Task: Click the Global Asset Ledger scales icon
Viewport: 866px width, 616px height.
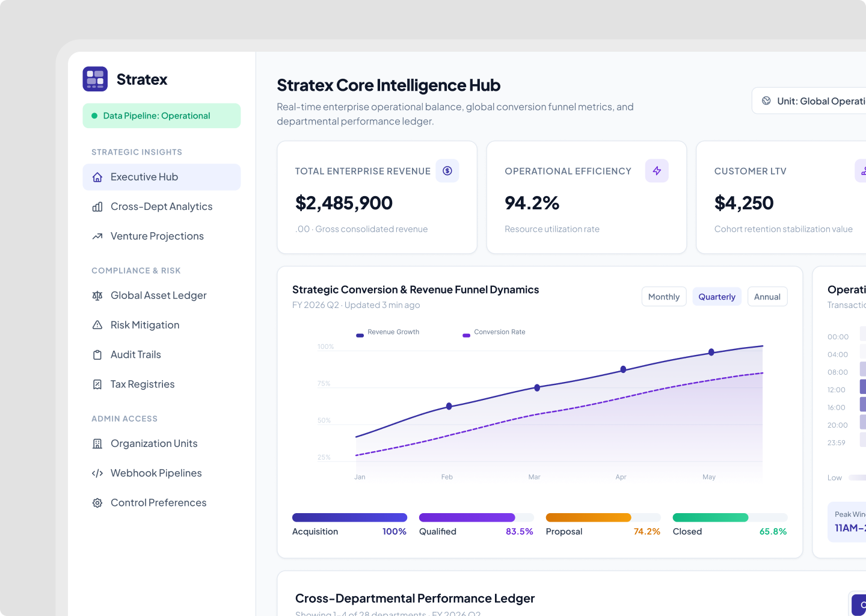Action: click(x=97, y=296)
